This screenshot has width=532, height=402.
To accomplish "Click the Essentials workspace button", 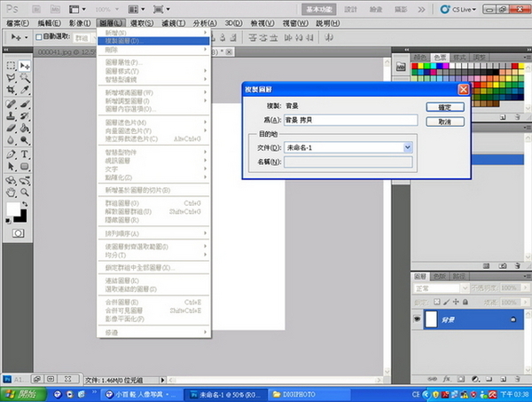I will pos(319,10).
